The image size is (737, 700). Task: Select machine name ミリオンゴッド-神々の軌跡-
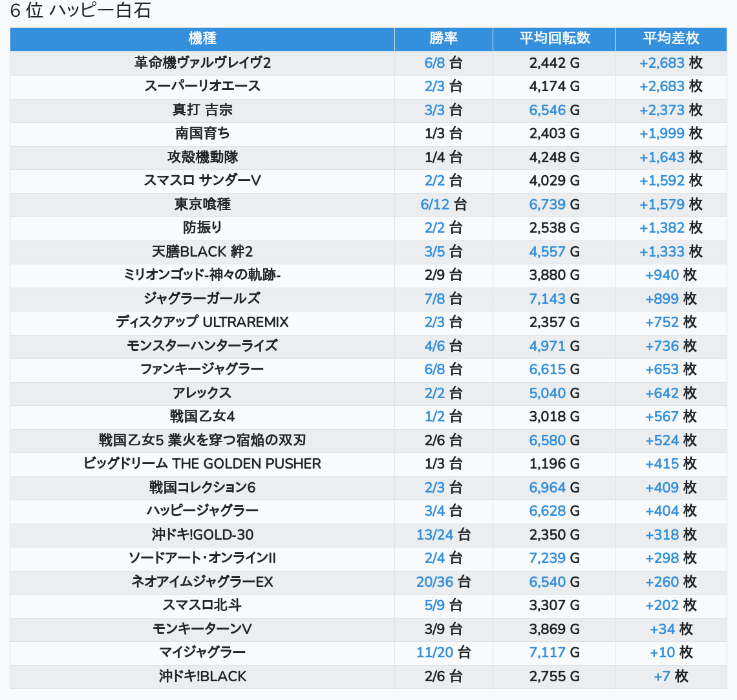202,275
